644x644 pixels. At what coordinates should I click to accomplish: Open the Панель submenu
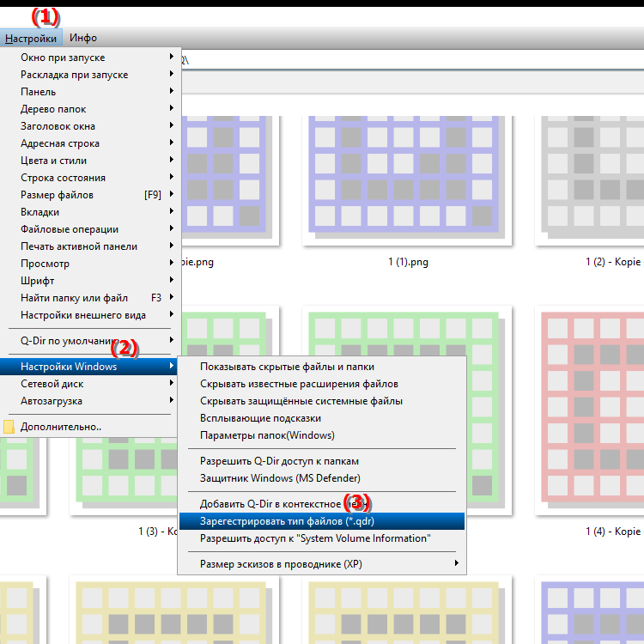click(x=91, y=92)
